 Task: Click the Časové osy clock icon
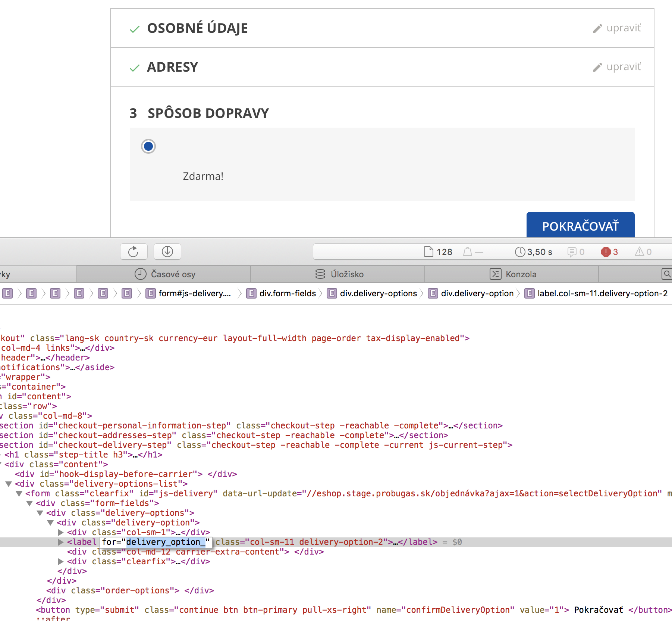140,274
